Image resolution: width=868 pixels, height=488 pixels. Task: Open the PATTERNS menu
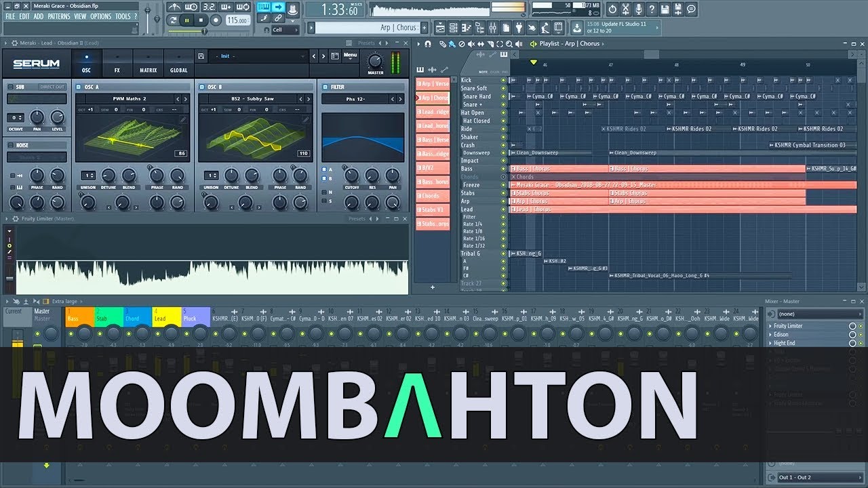click(x=59, y=16)
